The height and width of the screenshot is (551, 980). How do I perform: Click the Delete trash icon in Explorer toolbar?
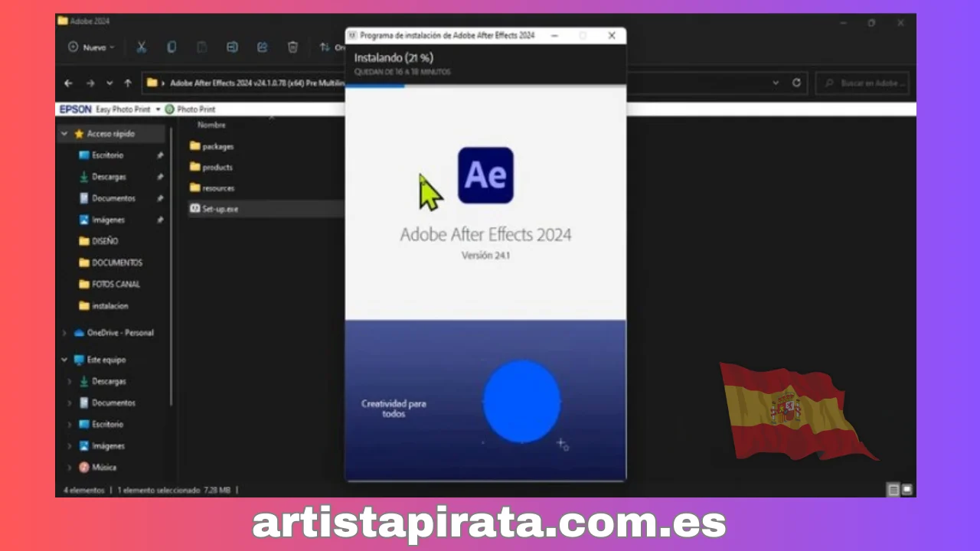pyautogui.click(x=292, y=47)
